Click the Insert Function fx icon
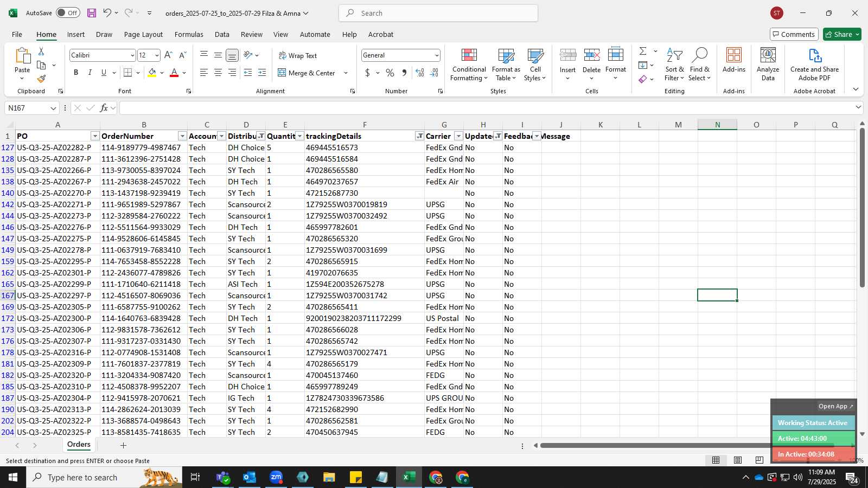The image size is (868, 488). 104,108
